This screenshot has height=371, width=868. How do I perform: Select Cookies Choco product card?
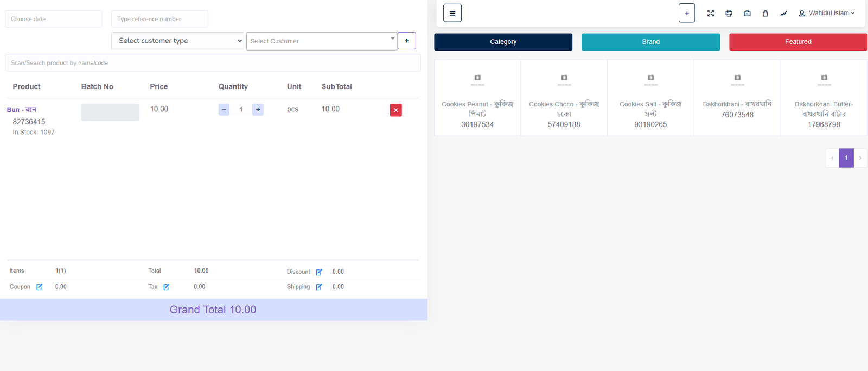[x=564, y=98]
